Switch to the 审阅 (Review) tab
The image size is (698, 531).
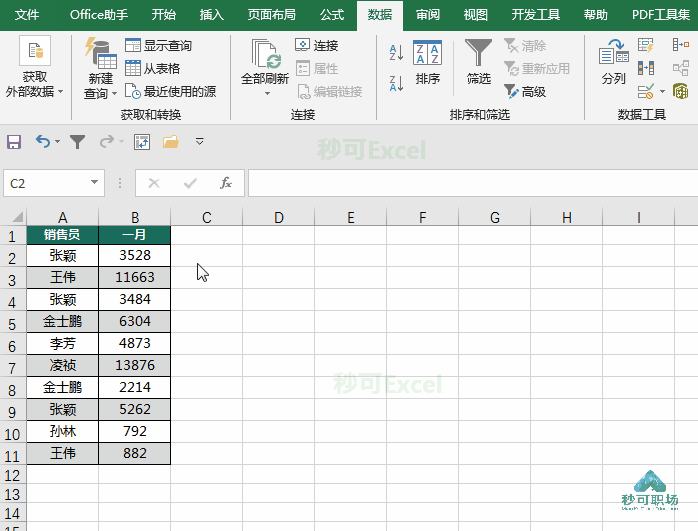428,15
